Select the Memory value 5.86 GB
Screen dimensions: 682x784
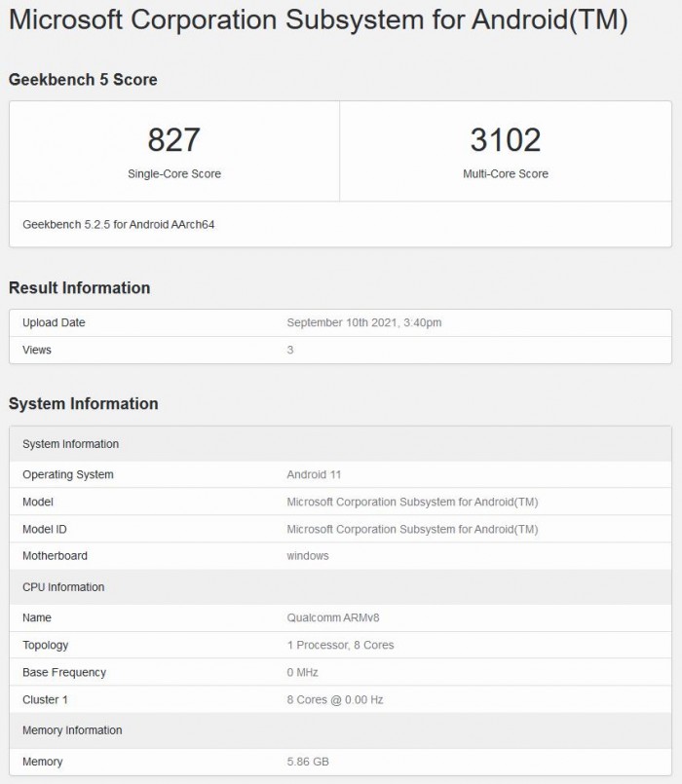click(308, 762)
